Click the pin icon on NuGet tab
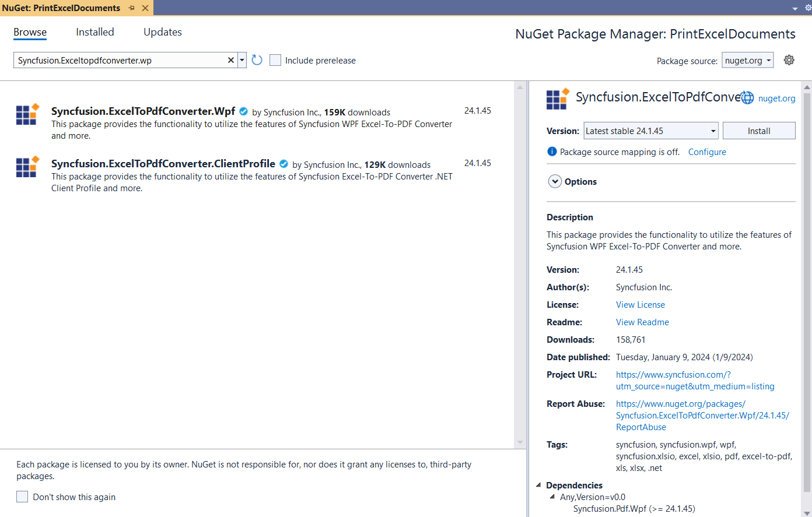This screenshot has height=517, width=812. tap(132, 8)
